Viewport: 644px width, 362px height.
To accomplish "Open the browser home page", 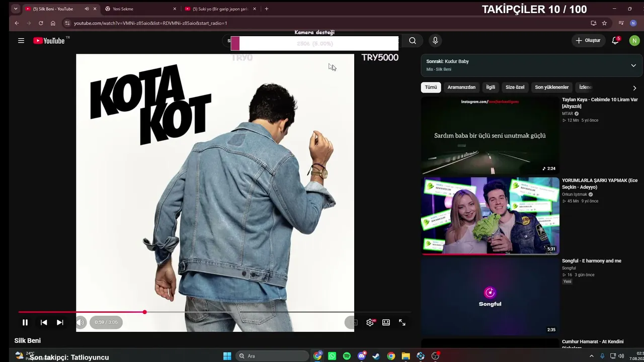I will pyautogui.click(x=53, y=23).
